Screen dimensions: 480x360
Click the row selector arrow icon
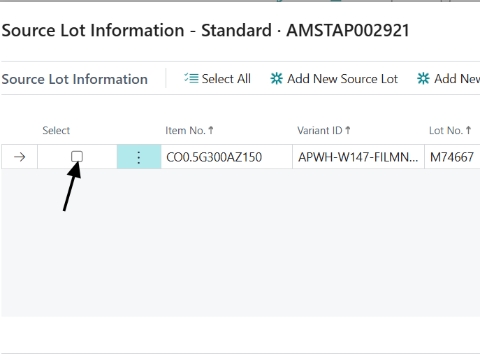(20, 157)
